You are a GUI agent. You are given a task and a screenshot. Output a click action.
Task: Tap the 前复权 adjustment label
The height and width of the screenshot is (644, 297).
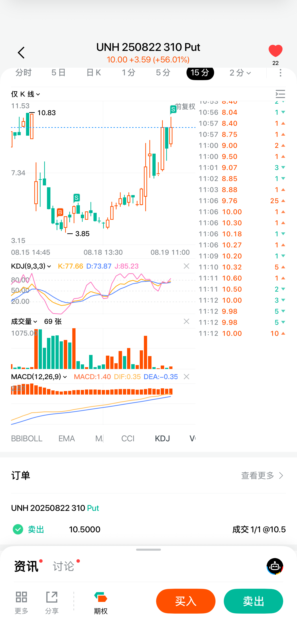185,106
